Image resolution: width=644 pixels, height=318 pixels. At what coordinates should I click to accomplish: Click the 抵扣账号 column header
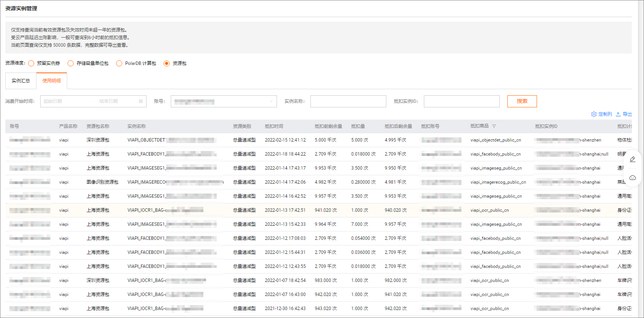coord(430,126)
